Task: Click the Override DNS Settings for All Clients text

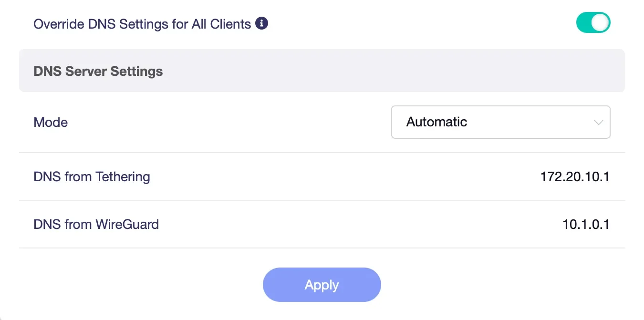Action: 142,24
